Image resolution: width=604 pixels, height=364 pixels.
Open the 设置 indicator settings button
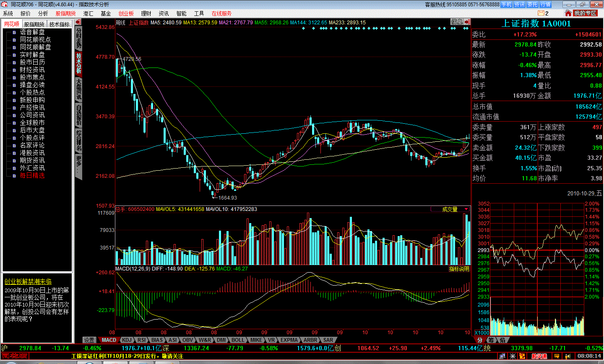point(89,340)
